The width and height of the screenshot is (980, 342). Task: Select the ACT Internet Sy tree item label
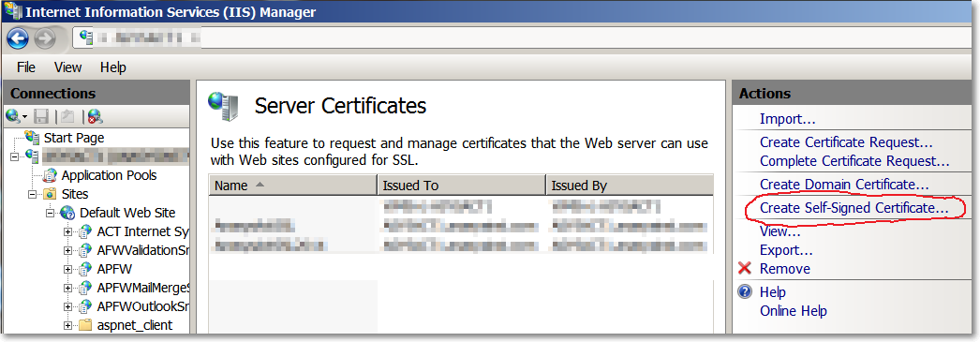click(x=142, y=232)
